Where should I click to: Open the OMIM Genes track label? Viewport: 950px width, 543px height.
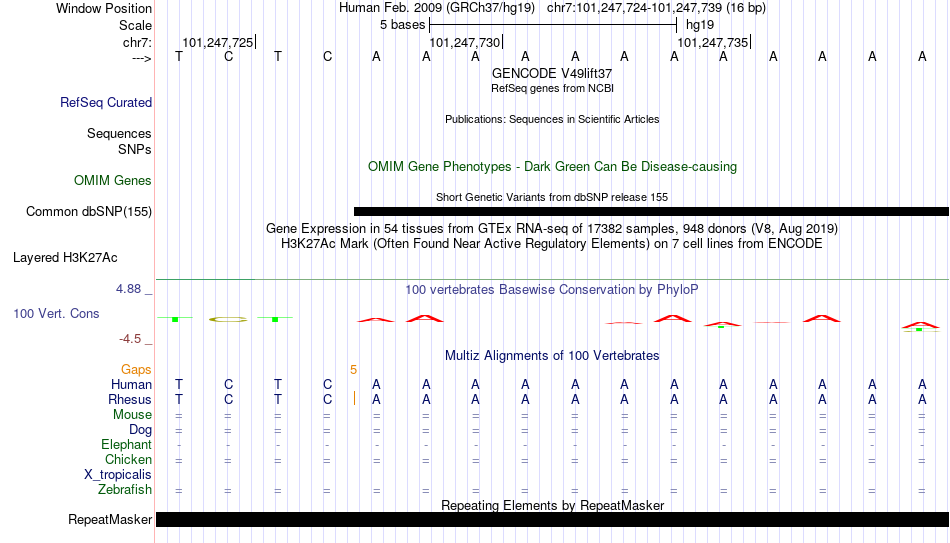coord(113,181)
